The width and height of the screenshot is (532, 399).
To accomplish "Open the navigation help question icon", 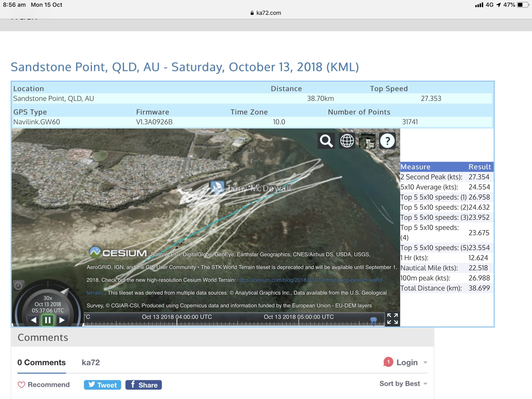I will [x=387, y=141].
